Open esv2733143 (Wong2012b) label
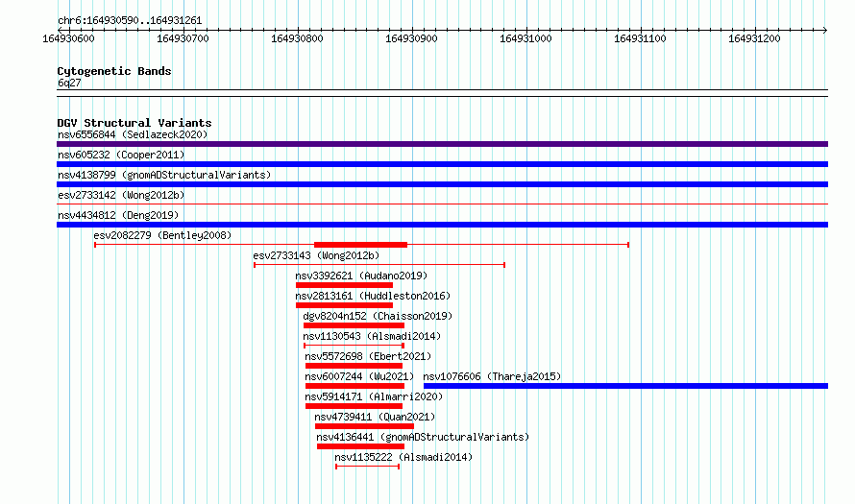The width and height of the screenshot is (855, 504). click(316, 255)
